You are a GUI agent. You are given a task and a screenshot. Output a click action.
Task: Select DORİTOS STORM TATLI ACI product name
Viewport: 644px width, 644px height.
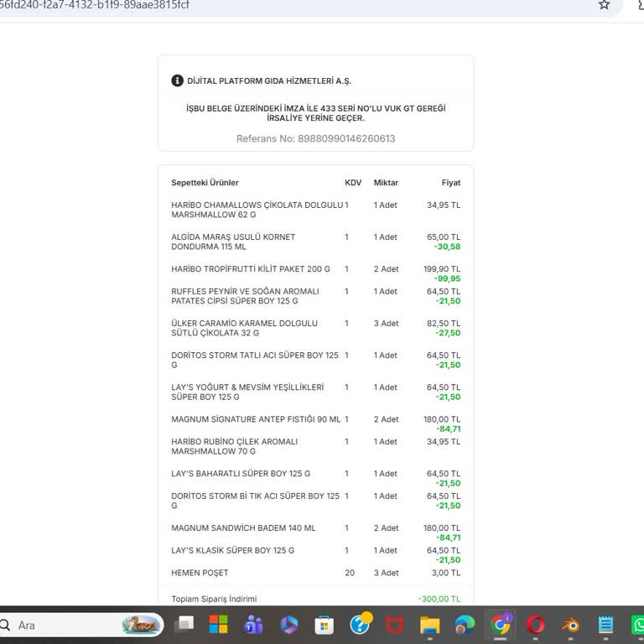coord(255,360)
